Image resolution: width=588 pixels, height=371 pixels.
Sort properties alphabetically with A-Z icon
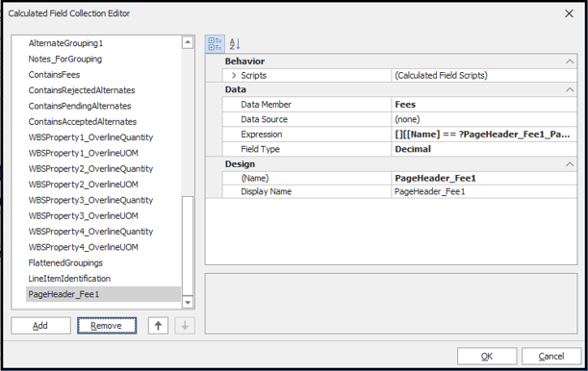point(235,44)
